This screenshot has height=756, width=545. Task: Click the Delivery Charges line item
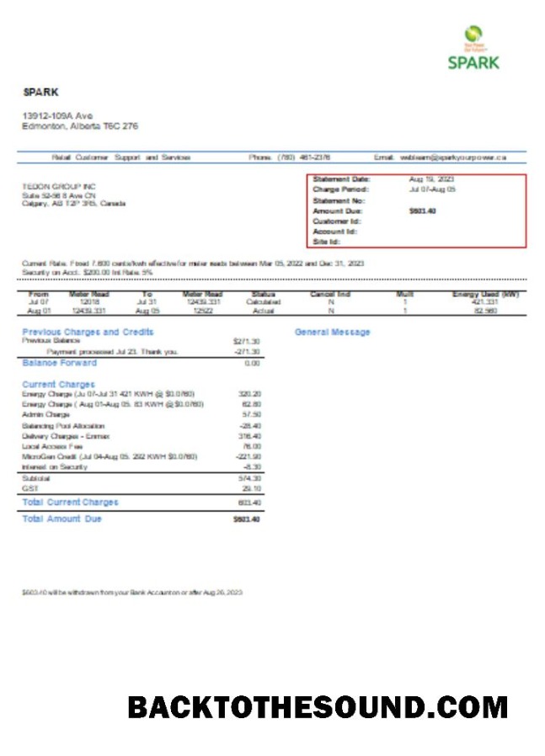coord(66,436)
